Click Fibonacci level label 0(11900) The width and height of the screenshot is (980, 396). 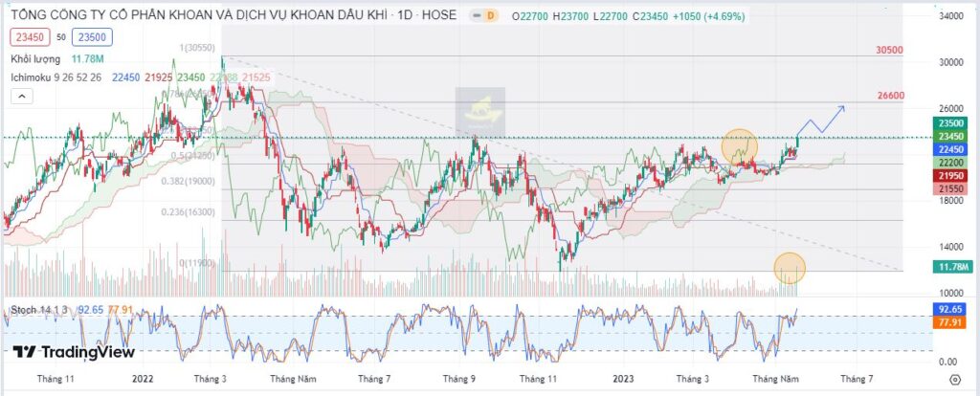197,263
